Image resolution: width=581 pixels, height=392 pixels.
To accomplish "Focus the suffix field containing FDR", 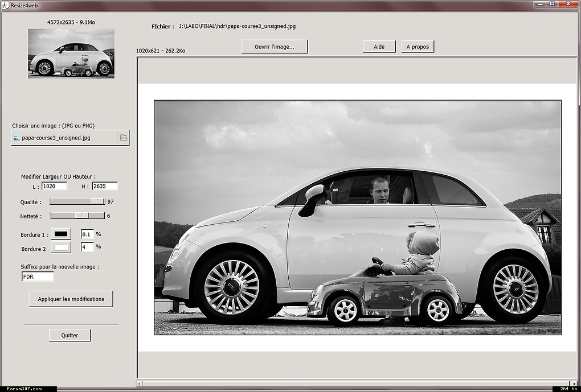I will 38,277.
